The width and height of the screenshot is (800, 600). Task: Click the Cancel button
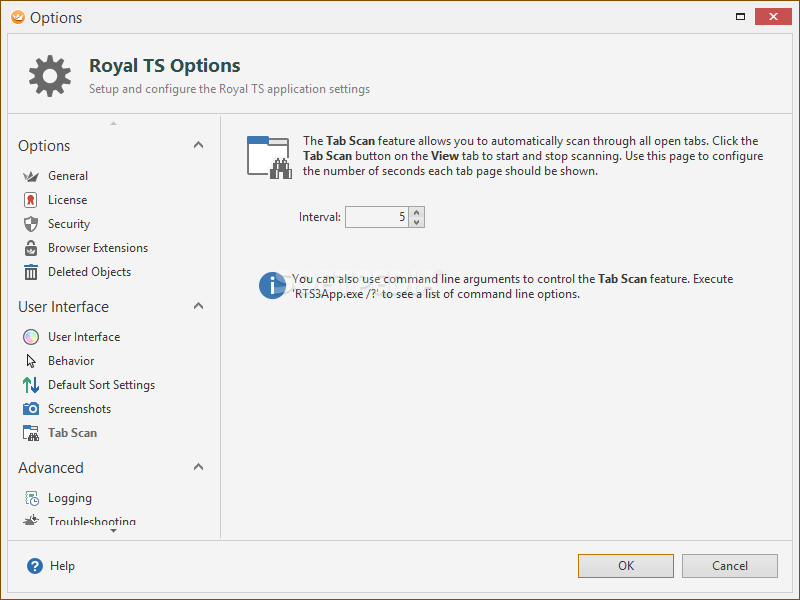coord(730,566)
